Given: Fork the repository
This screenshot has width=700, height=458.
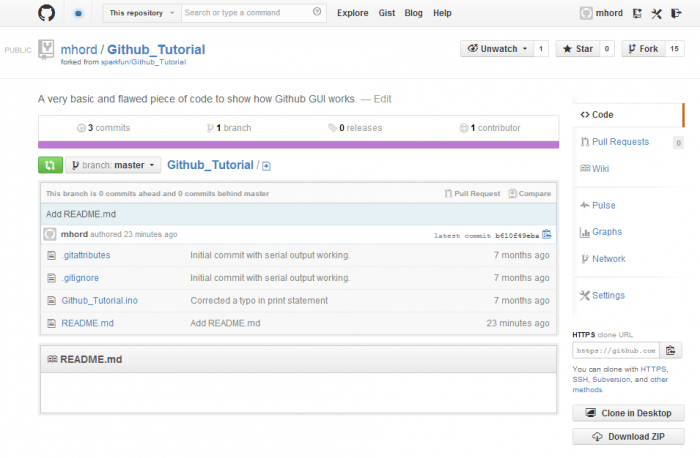Looking at the screenshot, I should tap(643, 49).
